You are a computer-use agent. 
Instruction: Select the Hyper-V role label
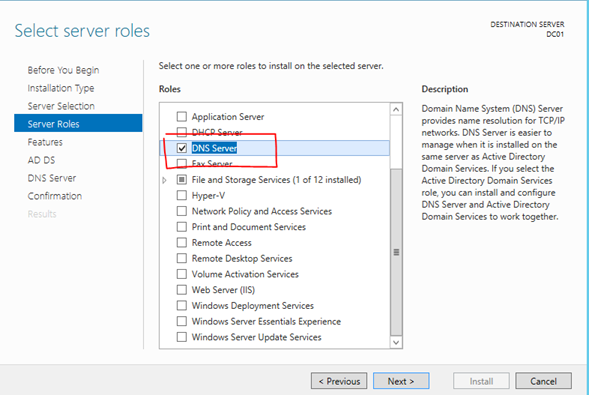[208, 196]
